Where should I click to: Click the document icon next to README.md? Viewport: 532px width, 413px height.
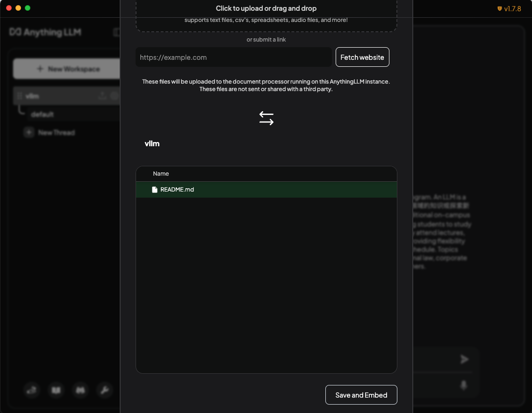[x=155, y=189]
